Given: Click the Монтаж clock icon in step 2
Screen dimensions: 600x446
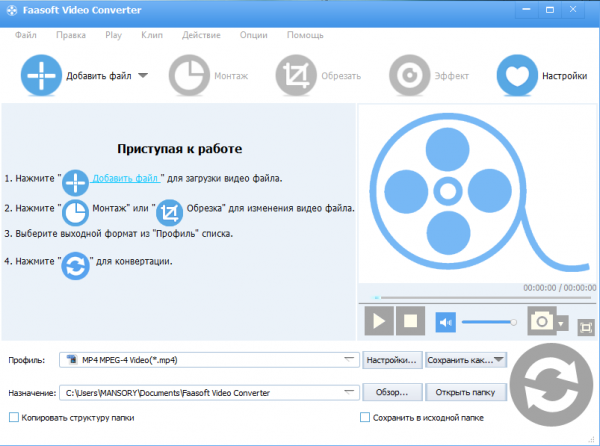Looking at the screenshot, I should coord(75,213).
